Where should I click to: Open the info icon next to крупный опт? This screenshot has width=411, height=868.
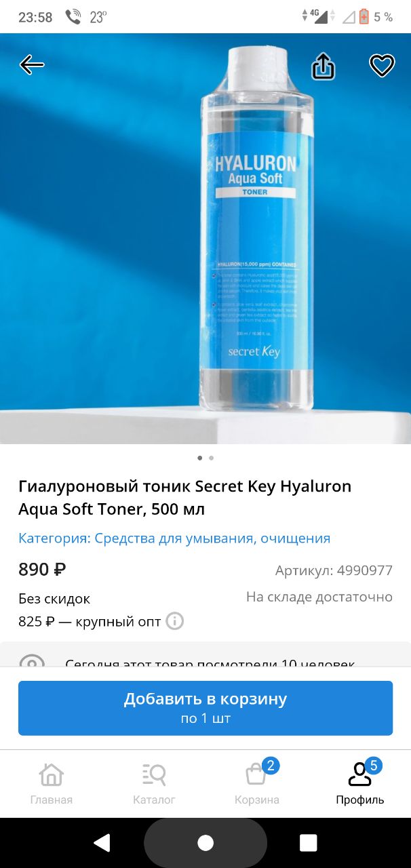pyautogui.click(x=175, y=621)
